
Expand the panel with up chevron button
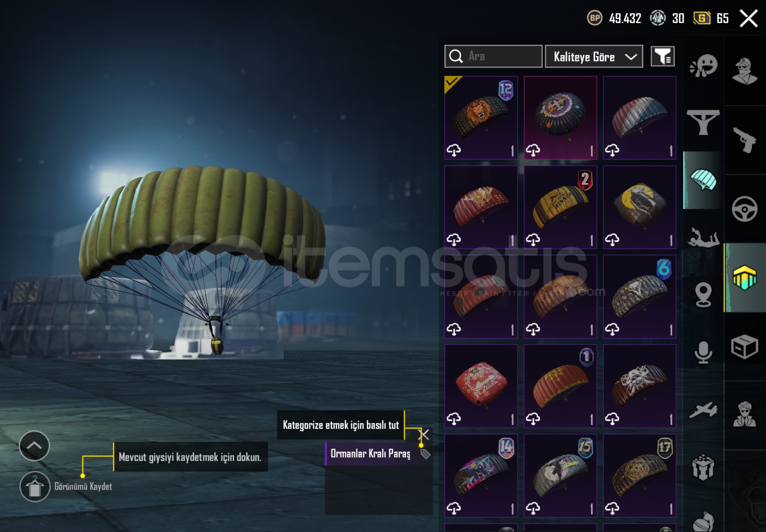(x=35, y=446)
